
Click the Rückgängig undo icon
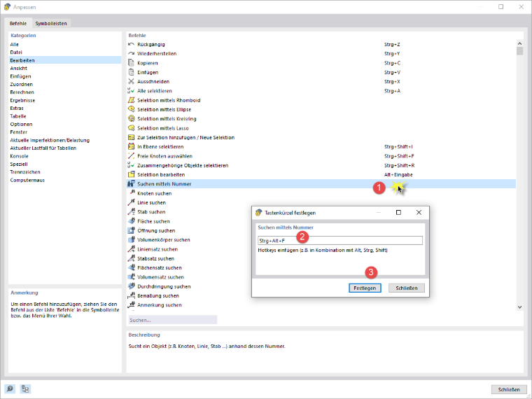(132, 44)
